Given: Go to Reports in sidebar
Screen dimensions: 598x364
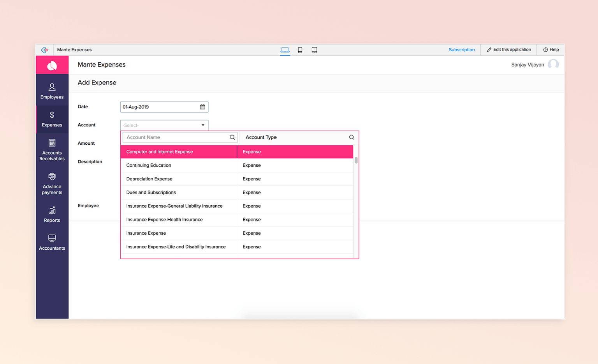Looking at the screenshot, I should pyautogui.click(x=52, y=214).
